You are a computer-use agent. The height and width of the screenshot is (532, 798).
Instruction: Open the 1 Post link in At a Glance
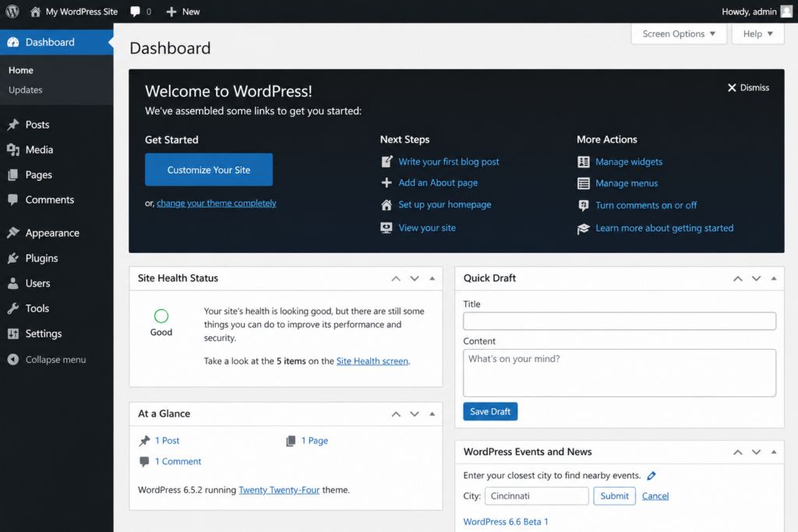(x=167, y=440)
